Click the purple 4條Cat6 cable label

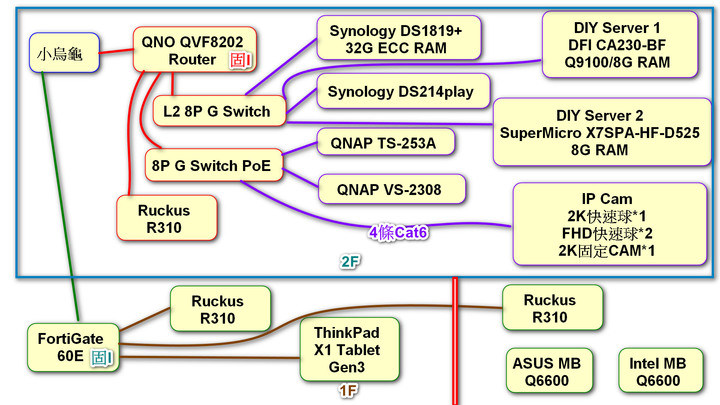coord(398,232)
